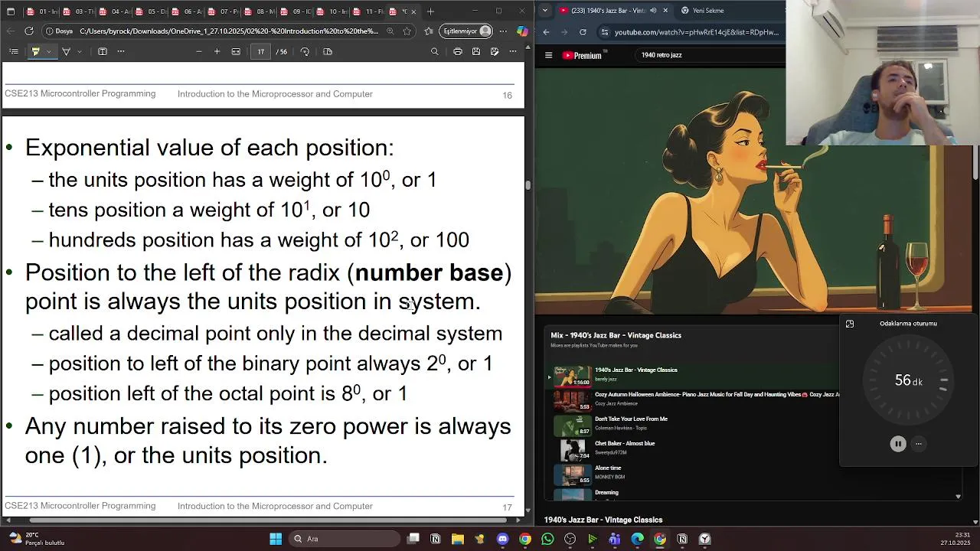Switch to Edge tab '10 - In'
This screenshot has width=980, height=551.
pyautogui.click(x=332, y=11)
